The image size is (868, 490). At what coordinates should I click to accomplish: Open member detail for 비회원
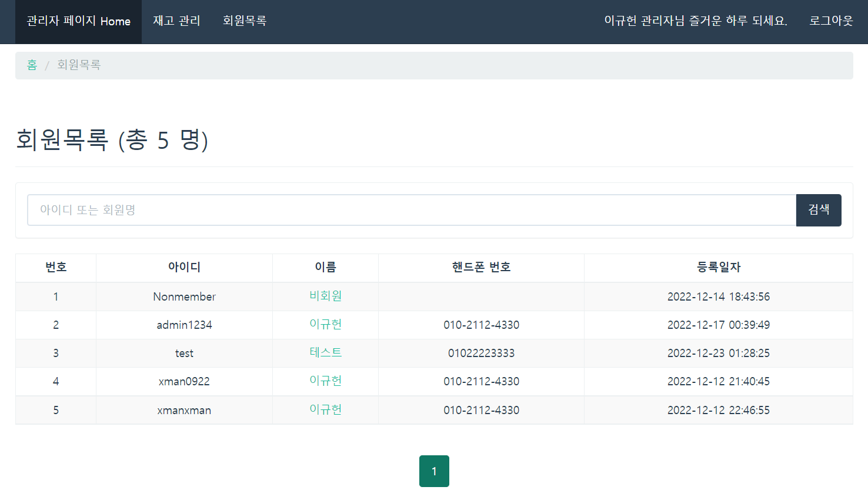(325, 296)
